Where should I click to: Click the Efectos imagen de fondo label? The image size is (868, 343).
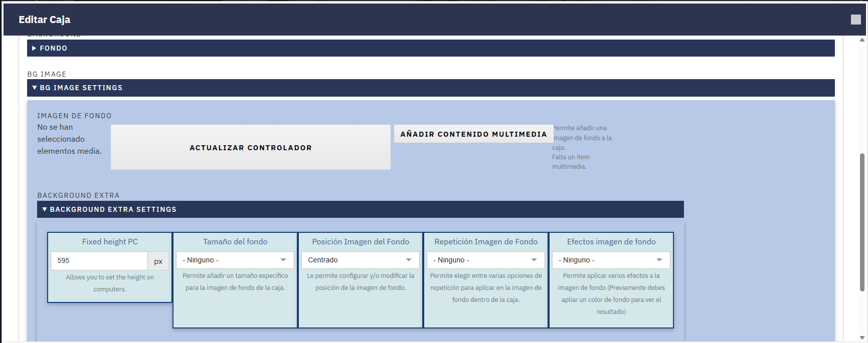click(611, 241)
